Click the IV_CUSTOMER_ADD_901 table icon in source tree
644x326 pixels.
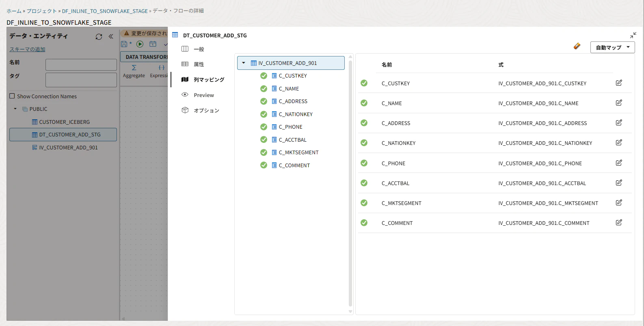click(x=254, y=63)
